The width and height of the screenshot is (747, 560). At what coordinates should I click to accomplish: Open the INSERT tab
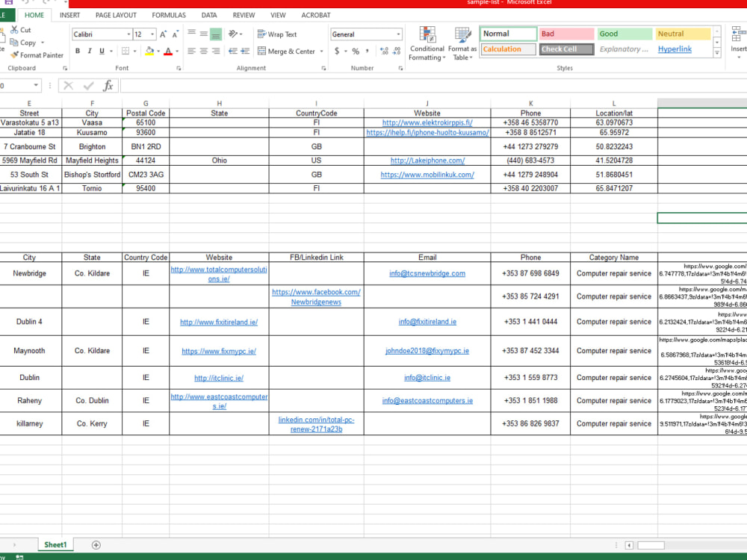point(69,15)
